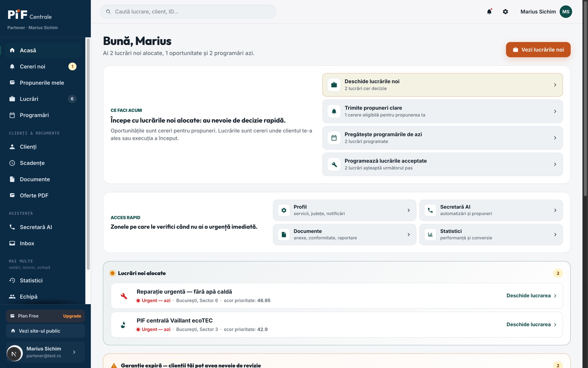Expand the Marius Sichim account chevron

point(74,352)
